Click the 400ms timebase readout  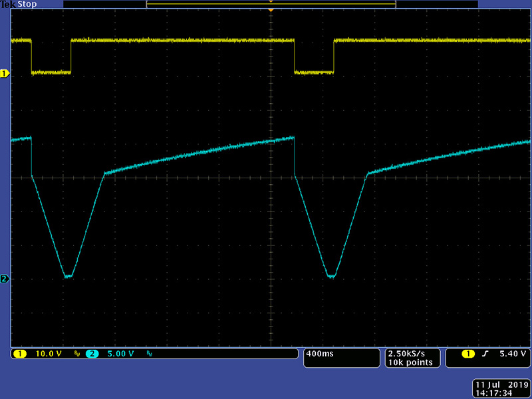(x=319, y=354)
